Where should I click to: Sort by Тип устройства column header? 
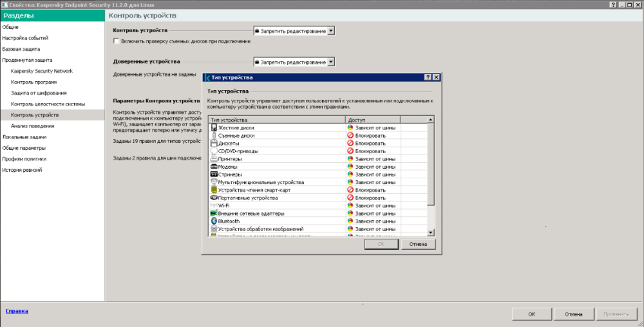(x=276, y=119)
